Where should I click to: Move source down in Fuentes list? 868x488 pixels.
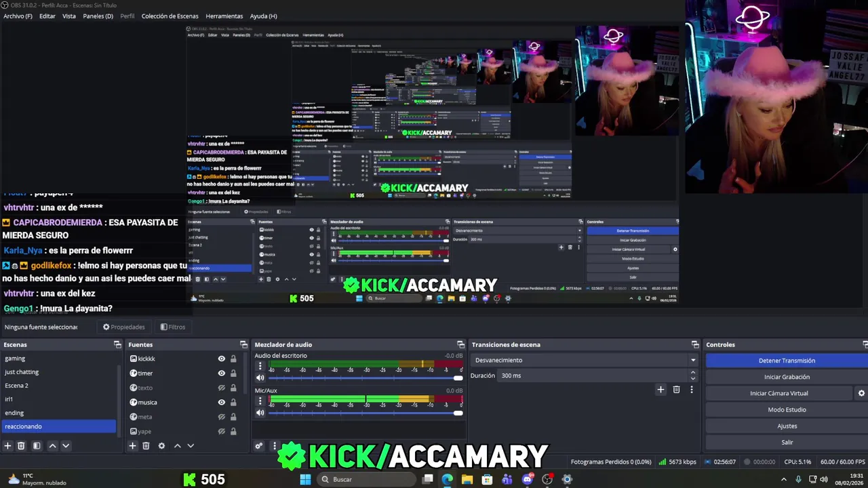point(191,445)
